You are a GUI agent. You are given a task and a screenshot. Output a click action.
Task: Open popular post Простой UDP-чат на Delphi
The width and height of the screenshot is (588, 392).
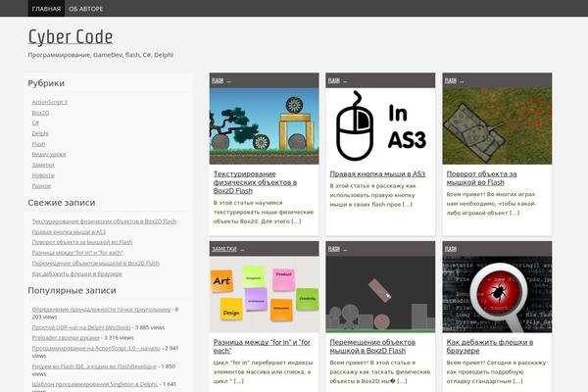point(81,327)
